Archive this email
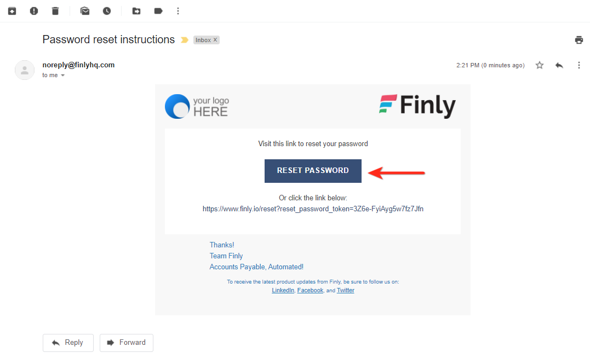590x364 pixels. point(12,11)
